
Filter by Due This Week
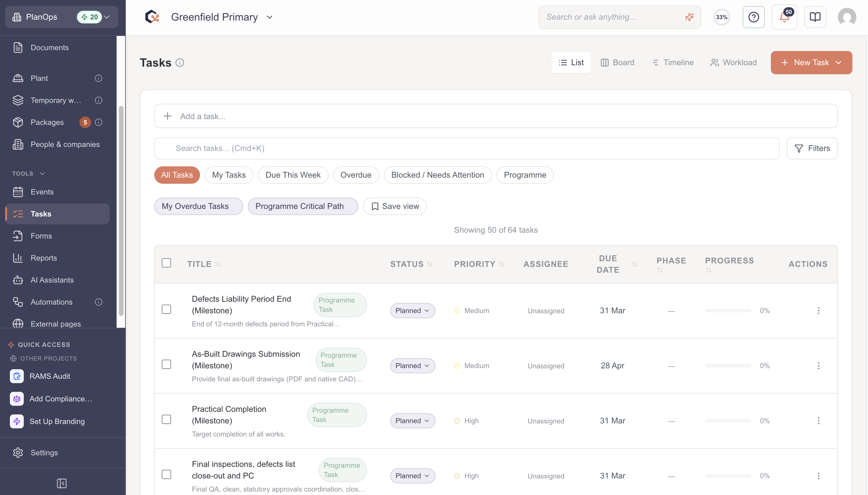point(293,175)
